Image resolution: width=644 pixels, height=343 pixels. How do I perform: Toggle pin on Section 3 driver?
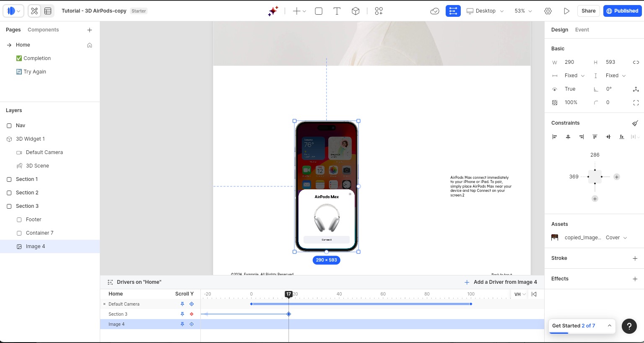click(x=182, y=314)
